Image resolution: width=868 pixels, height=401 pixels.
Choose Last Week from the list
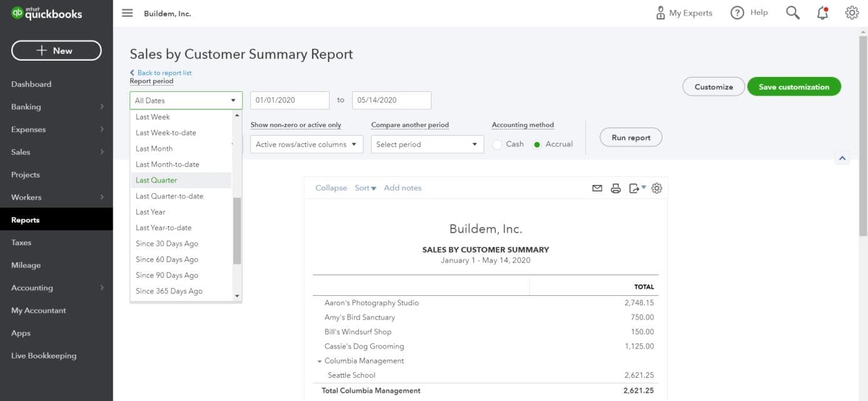(x=181, y=117)
